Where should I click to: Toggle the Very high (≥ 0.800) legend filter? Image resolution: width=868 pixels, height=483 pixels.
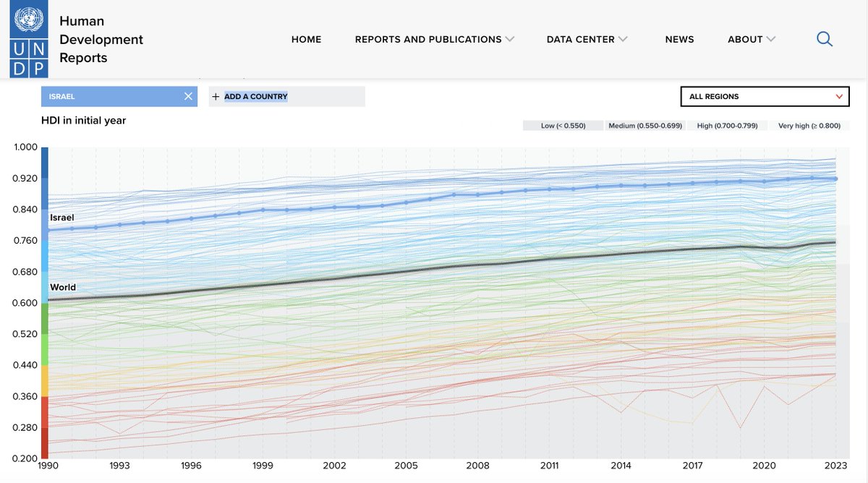[x=809, y=125]
